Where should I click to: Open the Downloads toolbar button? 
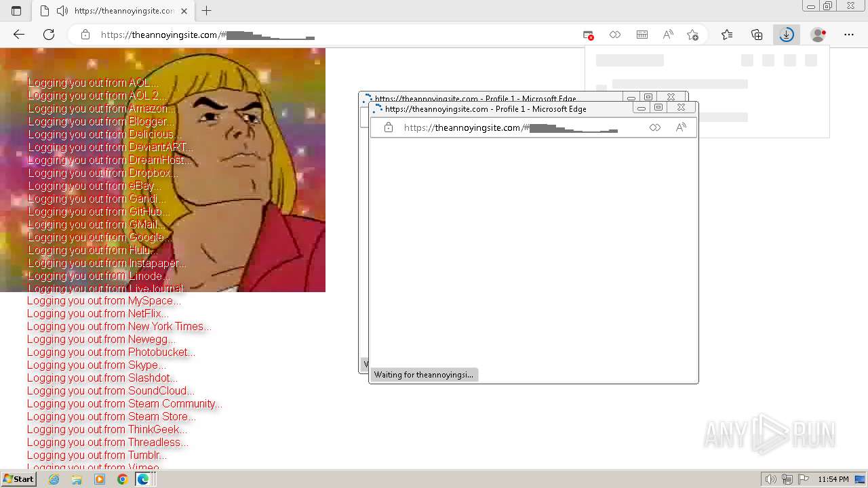click(x=787, y=35)
